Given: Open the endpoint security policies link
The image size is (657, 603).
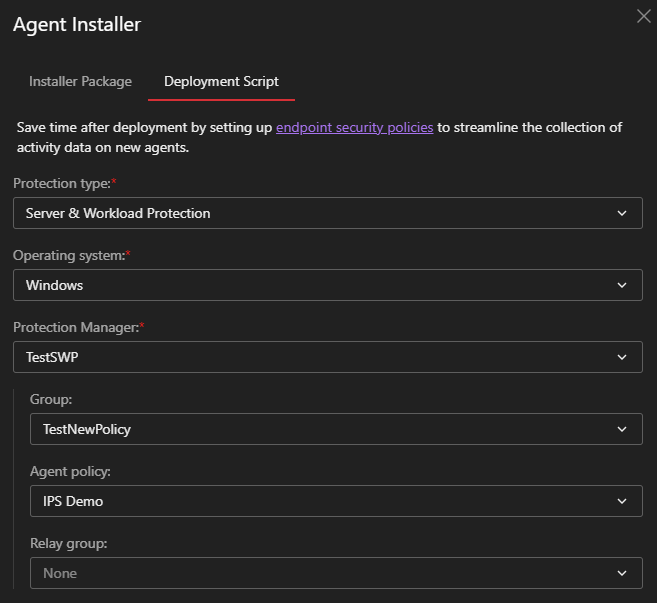Looking at the screenshot, I should [x=354, y=128].
